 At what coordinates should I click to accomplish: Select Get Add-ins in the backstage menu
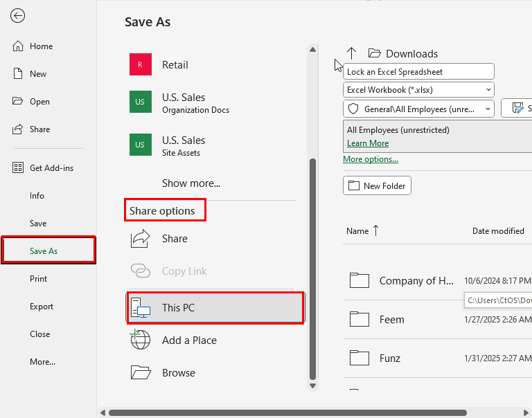51,167
